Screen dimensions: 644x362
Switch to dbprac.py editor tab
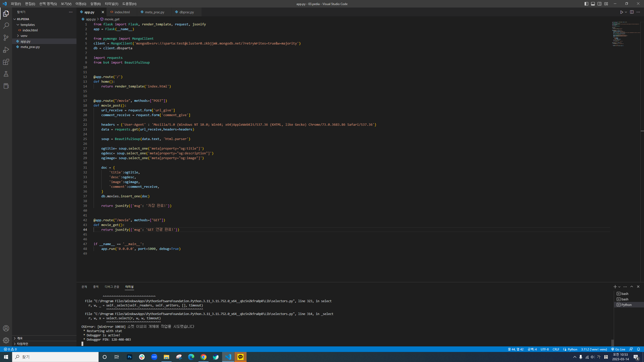pyautogui.click(x=187, y=12)
